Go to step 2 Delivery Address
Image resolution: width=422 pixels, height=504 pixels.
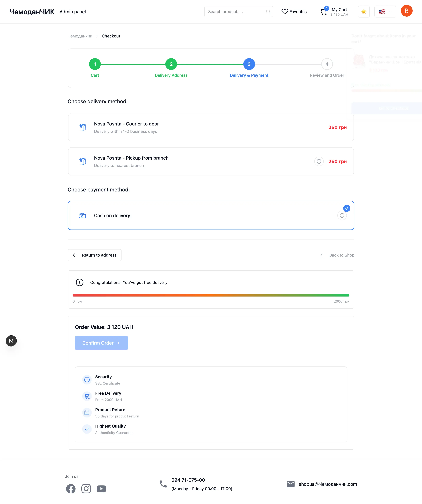[171, 64]
